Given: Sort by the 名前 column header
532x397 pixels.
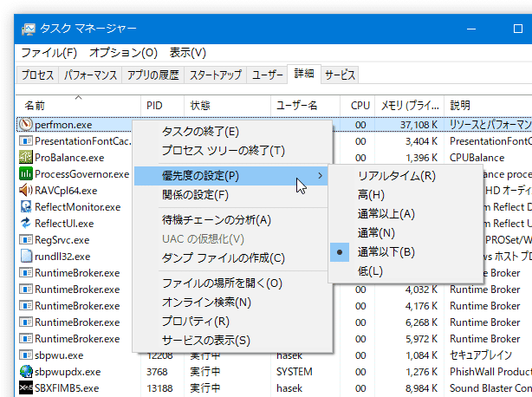Looking at the screenshot, I should click(x=78, y=106).
